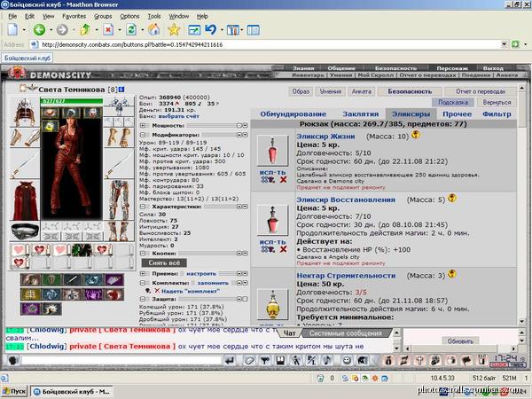Viewport: 532px width, 399px height.
Task: Click the green health bar 627/627
Action: [x=71, y=101]
